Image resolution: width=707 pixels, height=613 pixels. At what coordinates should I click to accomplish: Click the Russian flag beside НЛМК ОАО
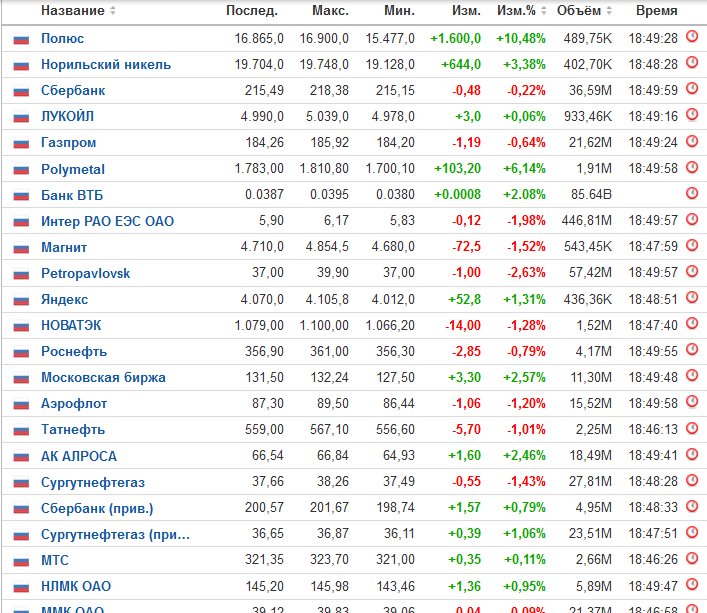pyautogui.click(x=21, y=588)
